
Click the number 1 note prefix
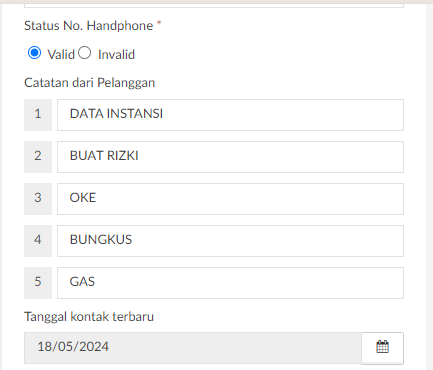[38, 115]
